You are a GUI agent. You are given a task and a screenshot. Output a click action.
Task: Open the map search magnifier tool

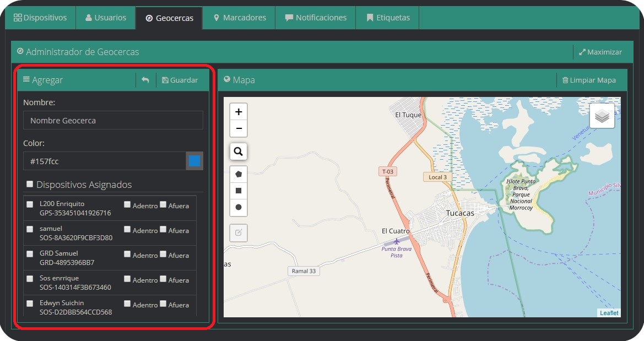click(x=238, y=151)
